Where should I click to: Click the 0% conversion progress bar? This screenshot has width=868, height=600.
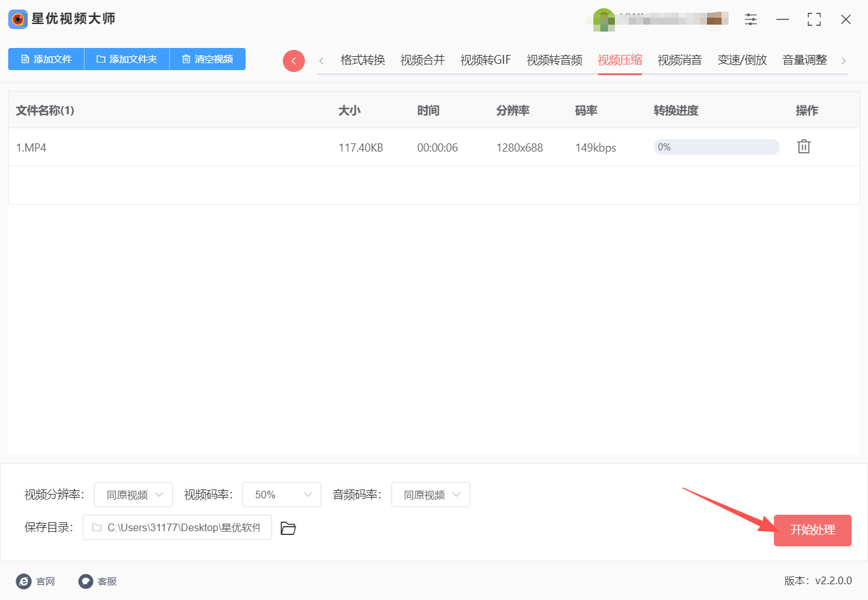(716, 147)
